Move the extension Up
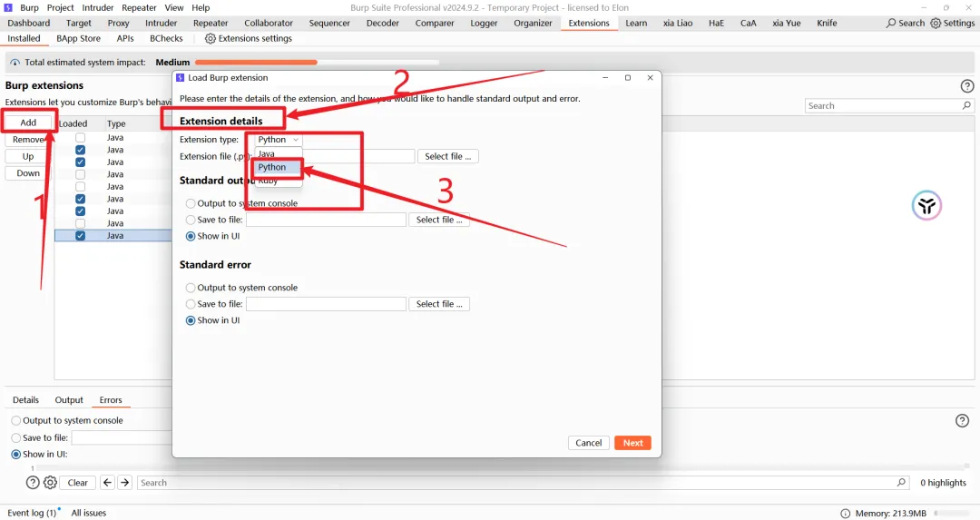The height and width of the screenshot is (520, 980). (28, 156)
